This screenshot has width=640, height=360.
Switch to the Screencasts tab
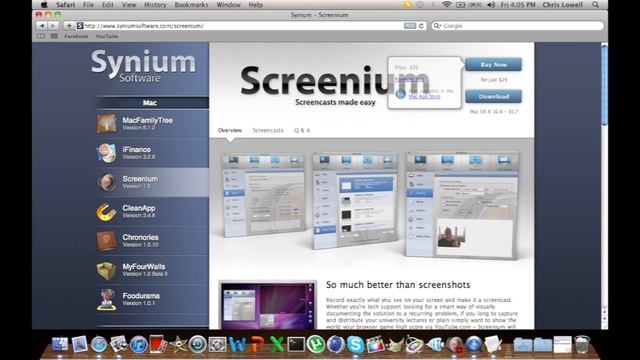tap(268, 130)
